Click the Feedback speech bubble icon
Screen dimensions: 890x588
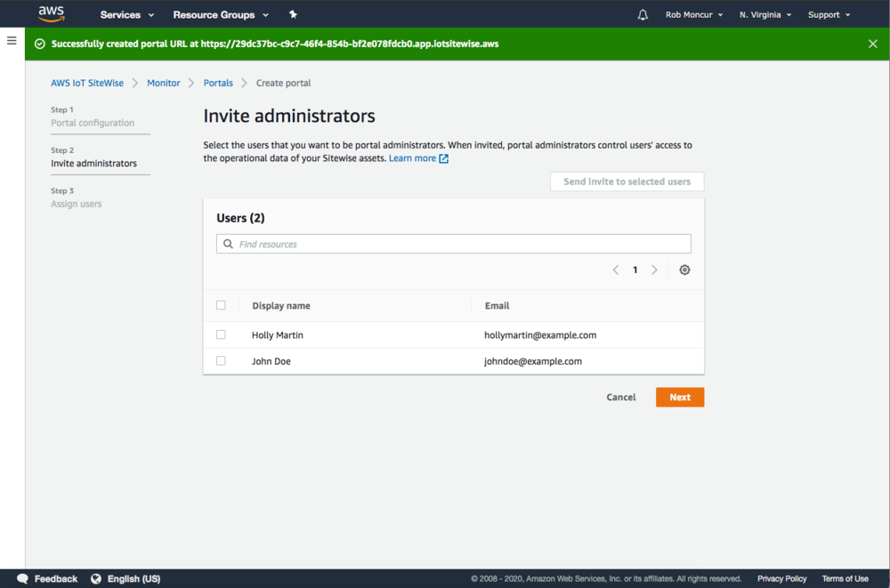22,579
